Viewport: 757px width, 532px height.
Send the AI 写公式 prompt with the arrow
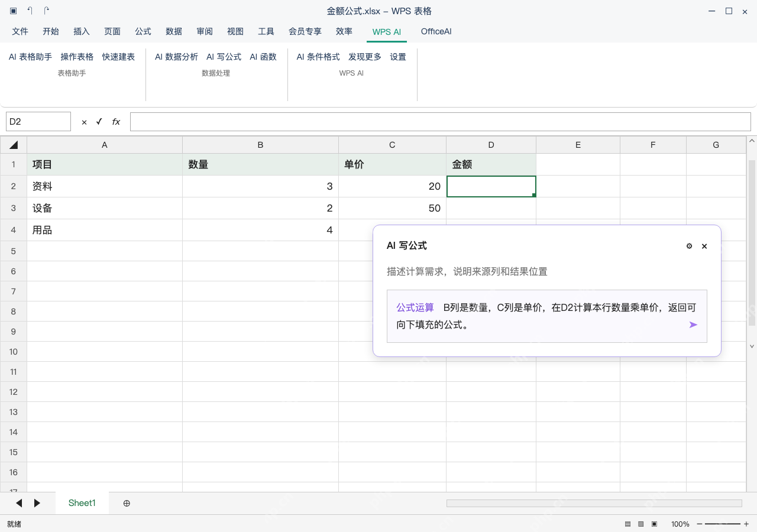pos(693,325)
